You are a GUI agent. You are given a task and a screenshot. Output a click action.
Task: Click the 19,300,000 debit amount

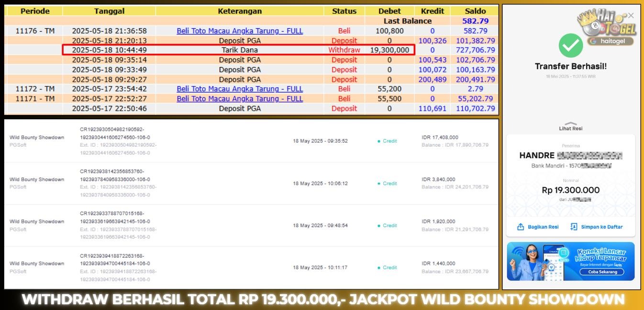pyautogui.click(x=389, y=50)
